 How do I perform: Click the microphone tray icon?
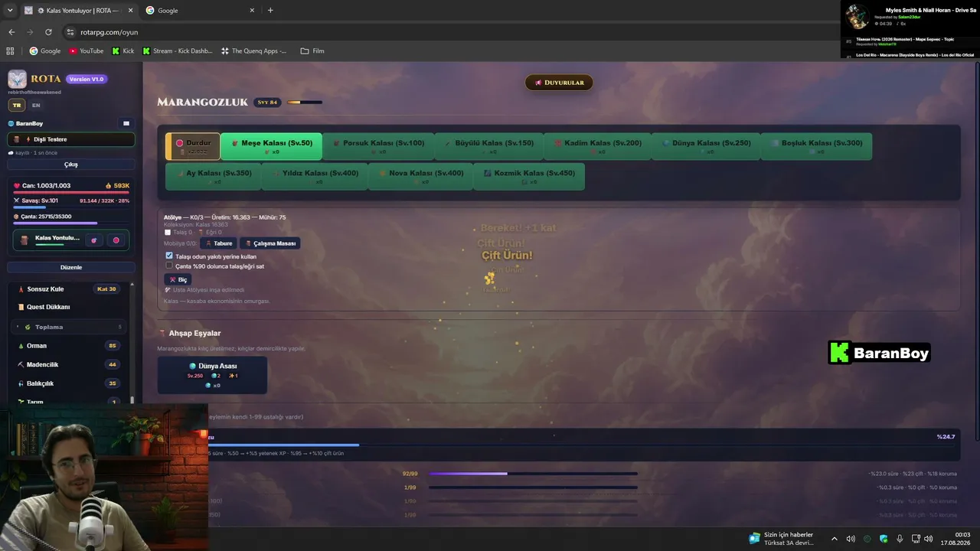[900, 539]
